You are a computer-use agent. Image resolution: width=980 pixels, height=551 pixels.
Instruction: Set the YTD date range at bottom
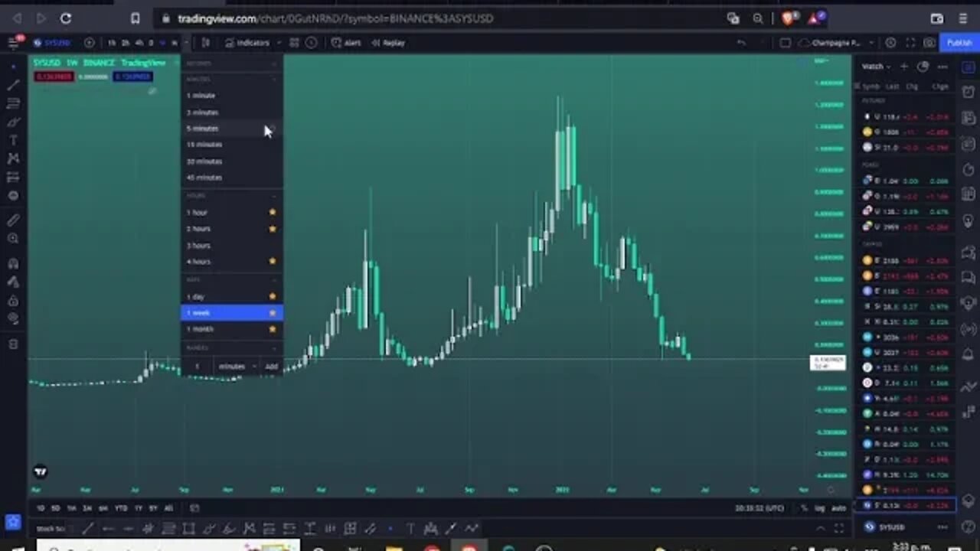[x=121, y=508]
